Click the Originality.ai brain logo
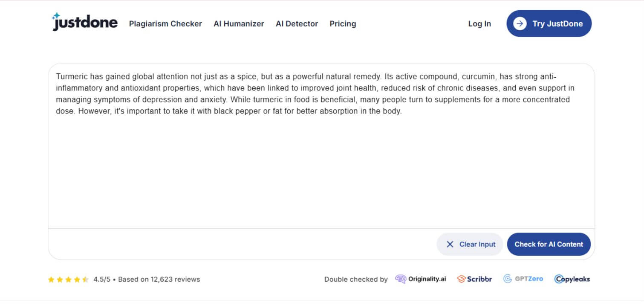The image size is (644, 306). point(400,279)
